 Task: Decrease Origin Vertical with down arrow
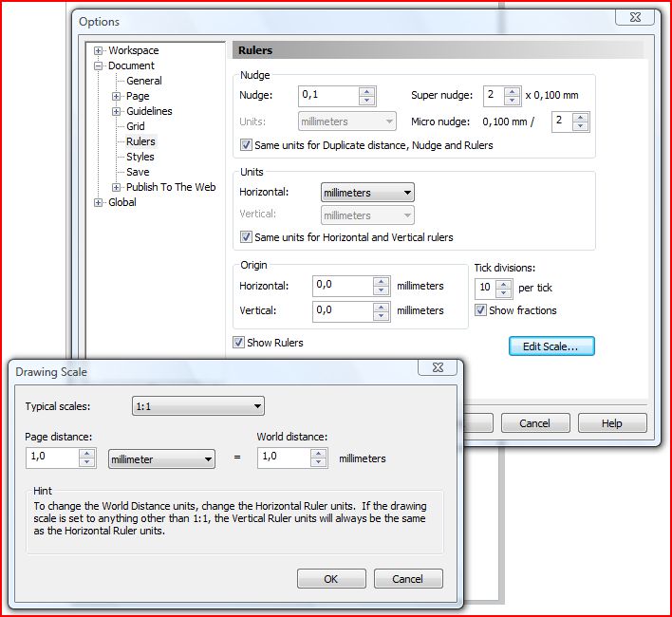tap(381, 316)
